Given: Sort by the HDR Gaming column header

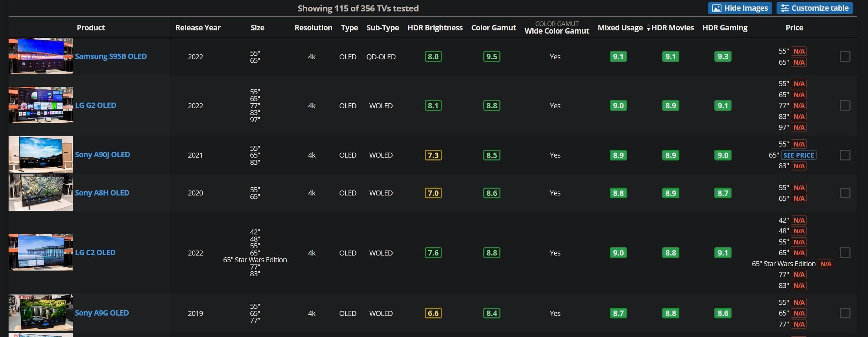Looking at the screenshot, I should pyautogui.click(x=725, y=28).
